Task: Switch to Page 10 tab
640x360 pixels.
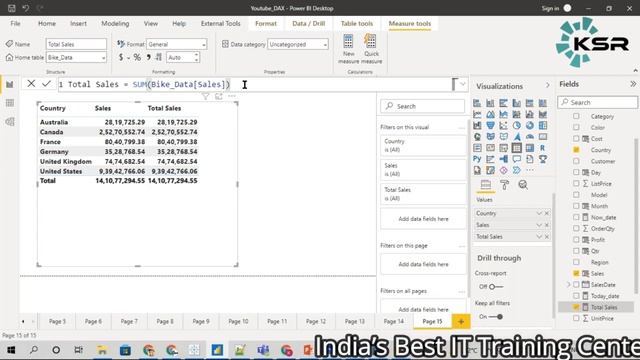Action: (x=238, y=322)
